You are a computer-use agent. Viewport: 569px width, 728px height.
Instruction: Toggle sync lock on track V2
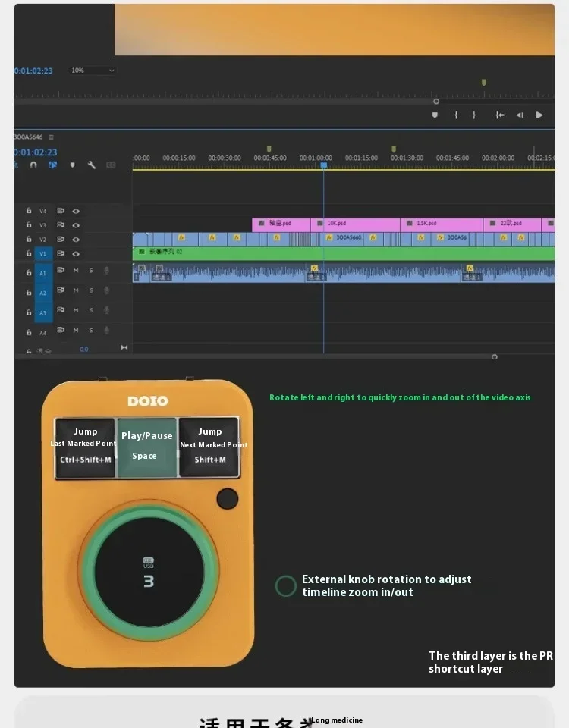point(61,239)
